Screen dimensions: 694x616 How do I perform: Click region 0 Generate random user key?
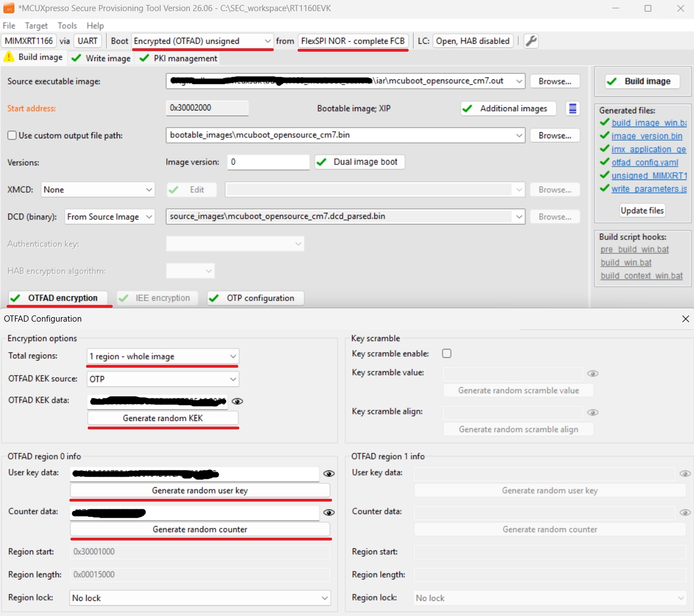[200, 490]
